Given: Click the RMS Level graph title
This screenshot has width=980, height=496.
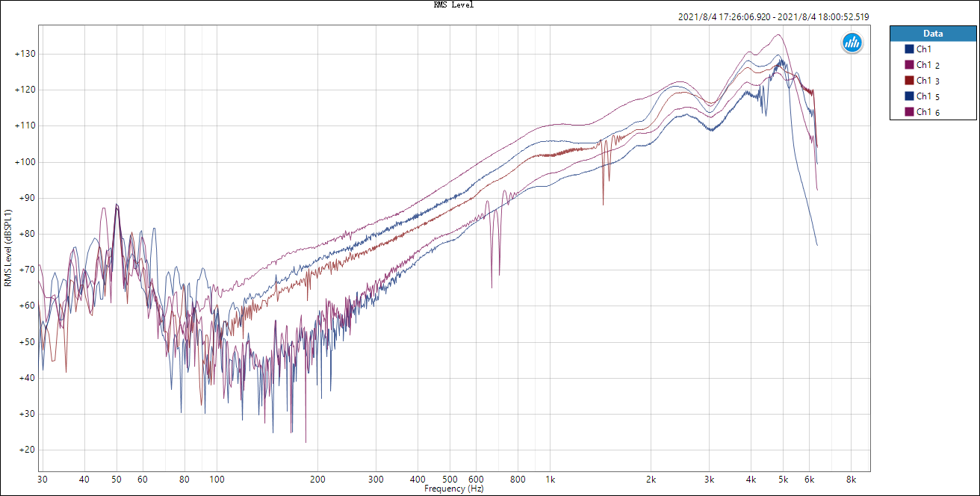Looking at the screenshot, I should pyautogui.click(x=453, y=4).
